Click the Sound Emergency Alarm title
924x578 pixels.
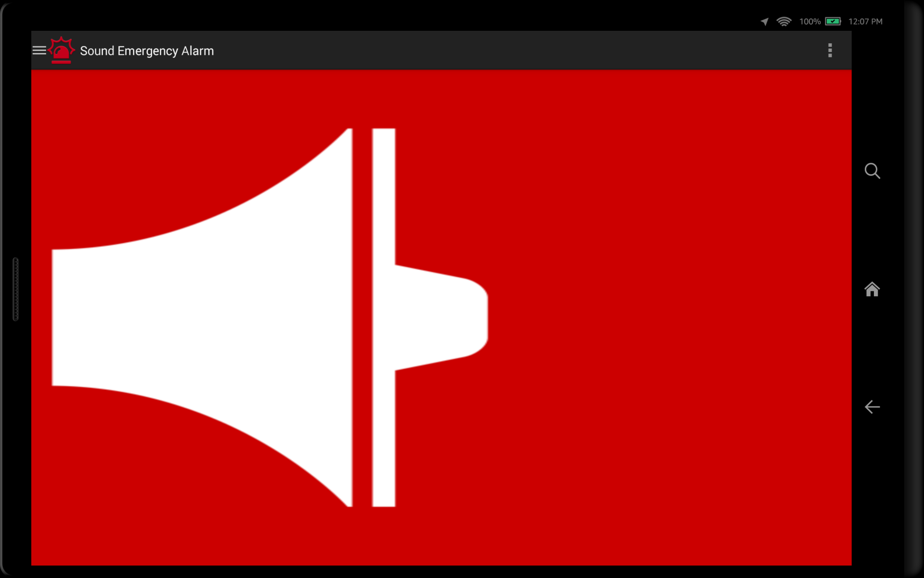point(147,51)
